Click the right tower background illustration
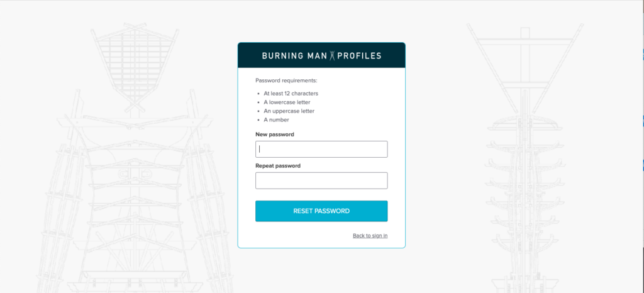The image size is (644, 293). pyautogui.click(x=525, y=158)
